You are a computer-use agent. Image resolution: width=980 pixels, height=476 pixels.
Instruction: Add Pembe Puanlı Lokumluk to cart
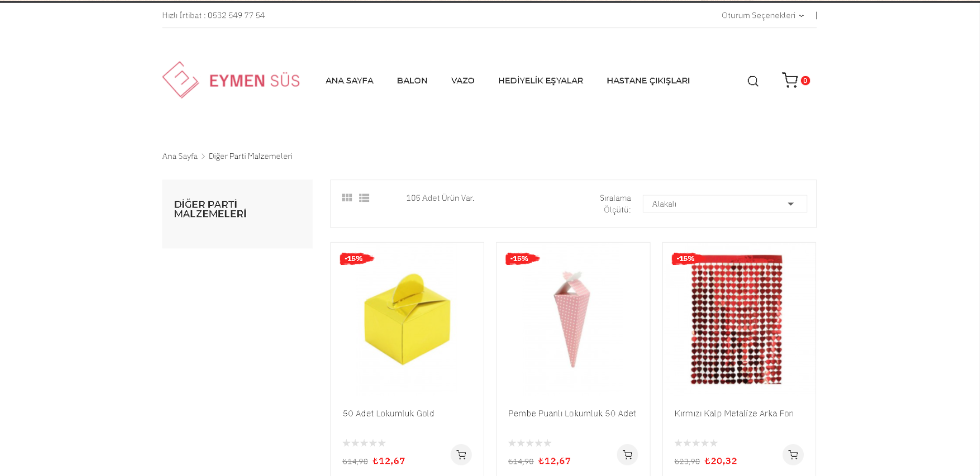click(627, 455)
